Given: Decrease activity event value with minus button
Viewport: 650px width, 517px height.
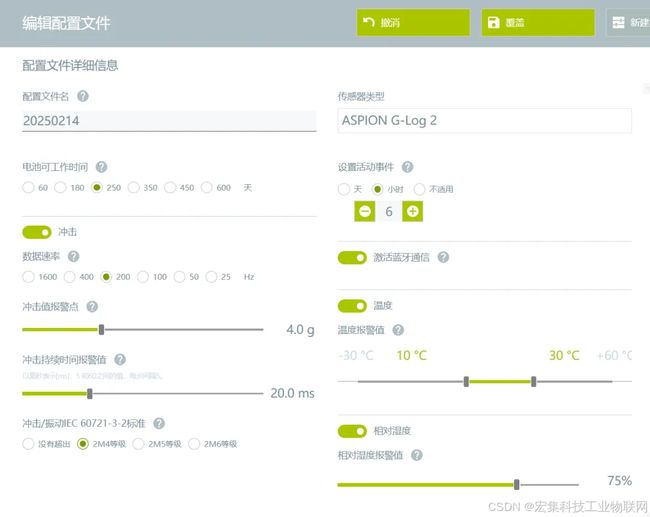Looking at the screenshot, I should point(365,211).
